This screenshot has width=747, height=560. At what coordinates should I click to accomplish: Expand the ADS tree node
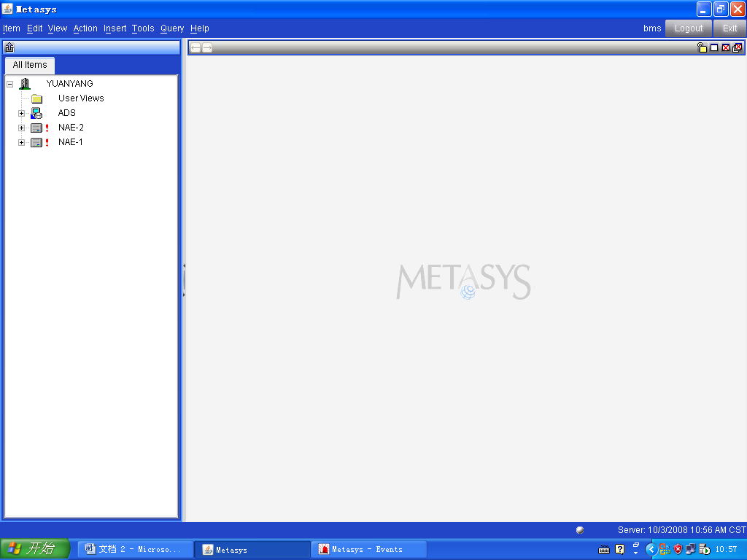[22, 113]
